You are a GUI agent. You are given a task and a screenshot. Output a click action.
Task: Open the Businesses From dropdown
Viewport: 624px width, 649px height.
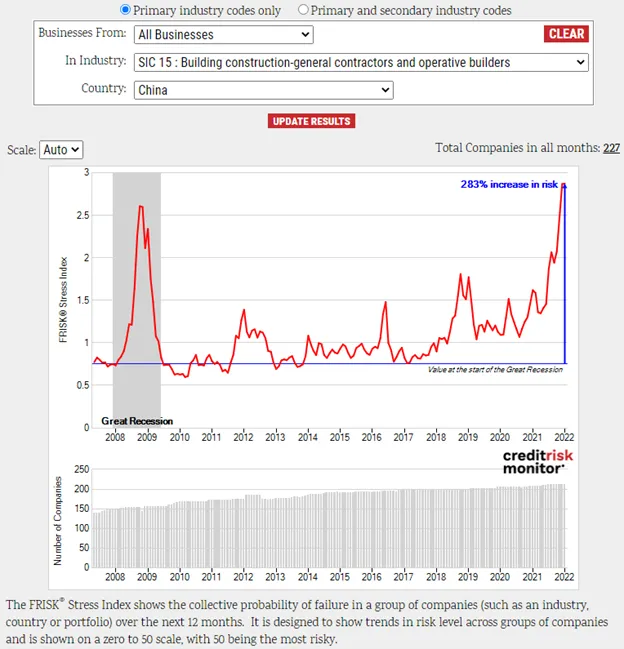coord(223,34)
